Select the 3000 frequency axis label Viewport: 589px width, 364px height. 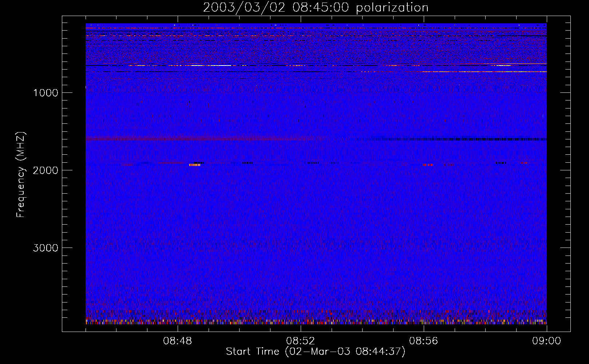pos(46,248)
